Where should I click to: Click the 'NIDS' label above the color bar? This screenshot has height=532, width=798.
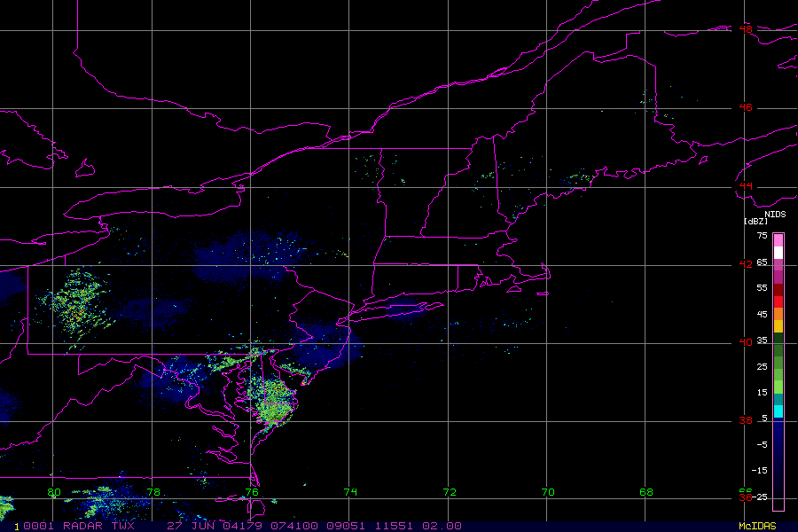click(x=775, y=215)
